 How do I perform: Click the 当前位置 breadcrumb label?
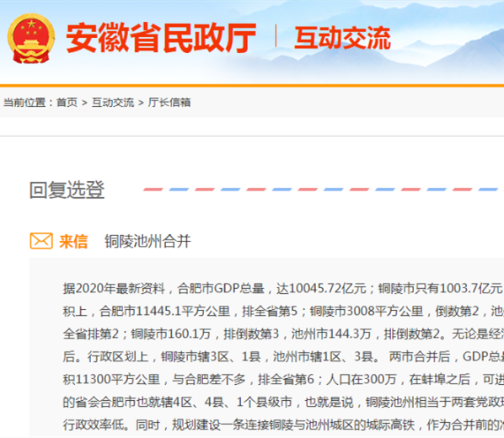click(x=24, y=103)
